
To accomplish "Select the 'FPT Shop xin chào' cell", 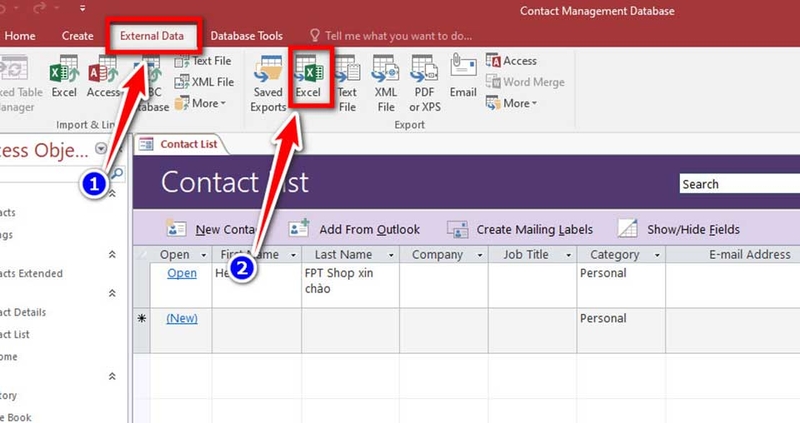I will [x=350, y=285].
